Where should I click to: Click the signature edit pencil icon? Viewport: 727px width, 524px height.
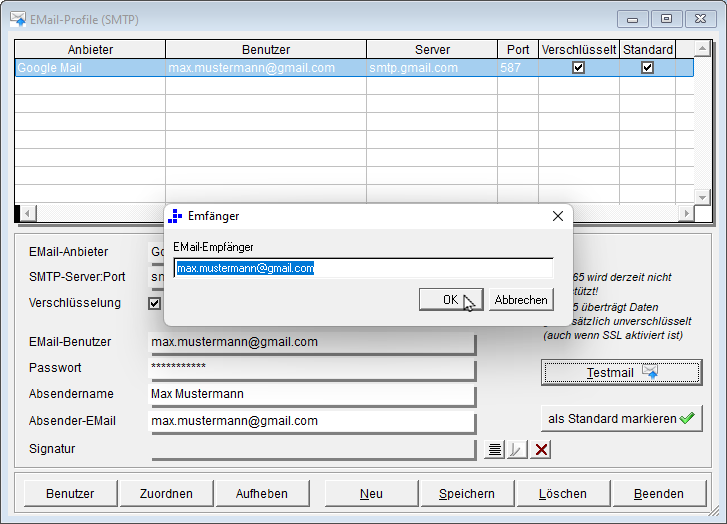point(517,449)
